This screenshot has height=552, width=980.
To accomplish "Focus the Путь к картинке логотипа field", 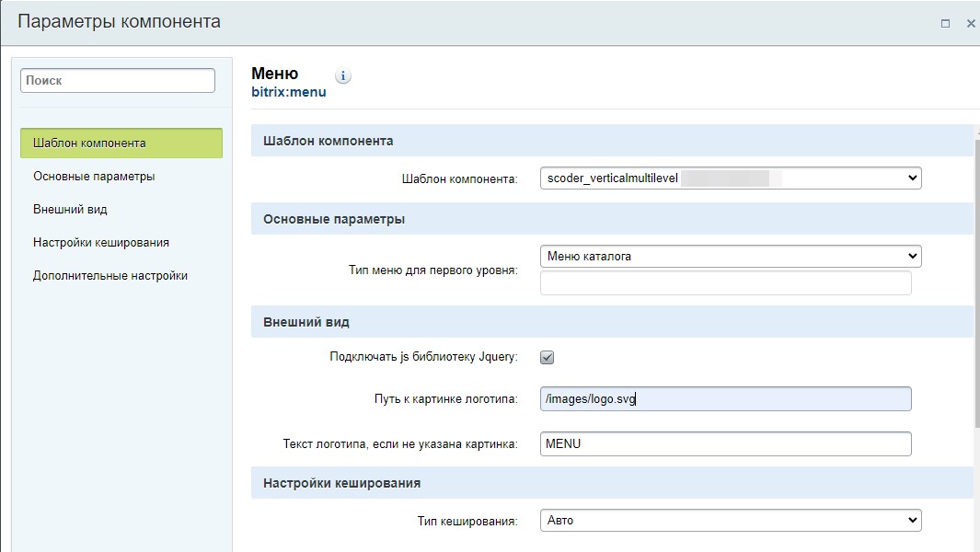I will [x=725, y=399].
